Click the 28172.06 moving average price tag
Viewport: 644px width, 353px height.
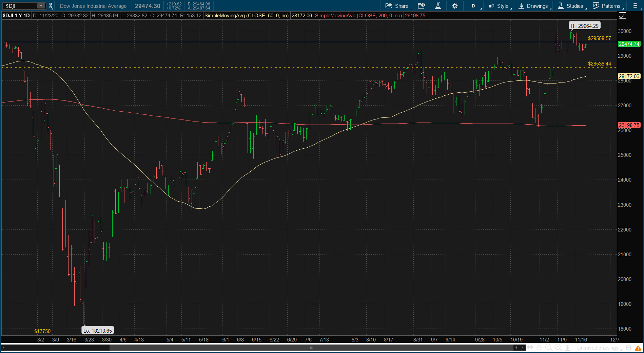coord(629,76)
